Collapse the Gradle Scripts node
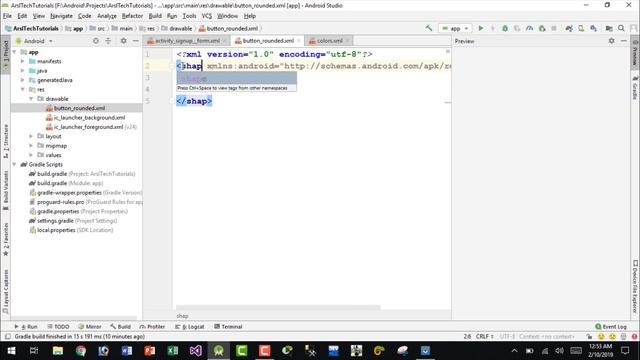Image resolution: width=640 pixels, height=360 pixels. tap(15, 164)
